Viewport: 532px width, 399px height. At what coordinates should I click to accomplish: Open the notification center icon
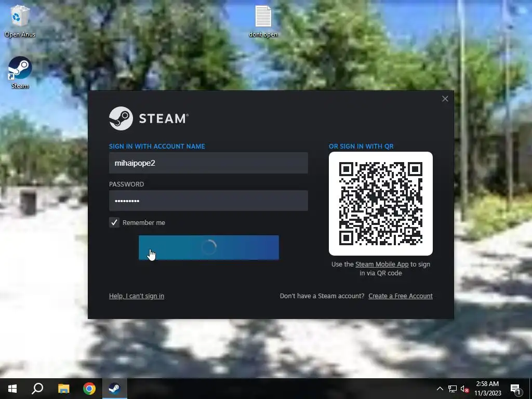coord(516,389)
